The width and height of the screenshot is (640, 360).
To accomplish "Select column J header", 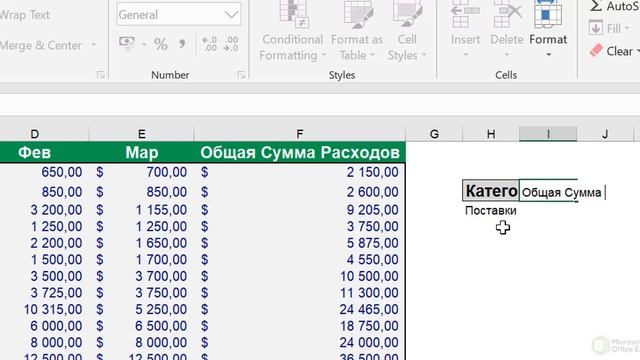I will 605,134.
